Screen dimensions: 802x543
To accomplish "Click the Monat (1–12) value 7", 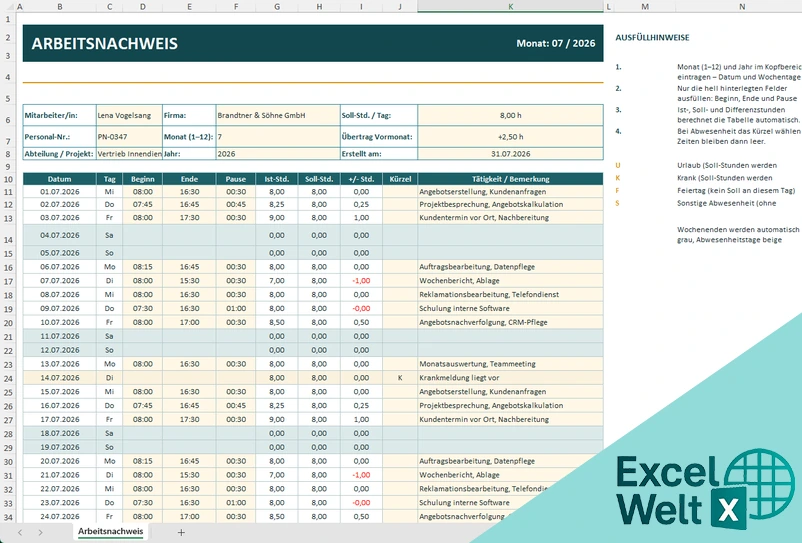I will coord(278,137).
